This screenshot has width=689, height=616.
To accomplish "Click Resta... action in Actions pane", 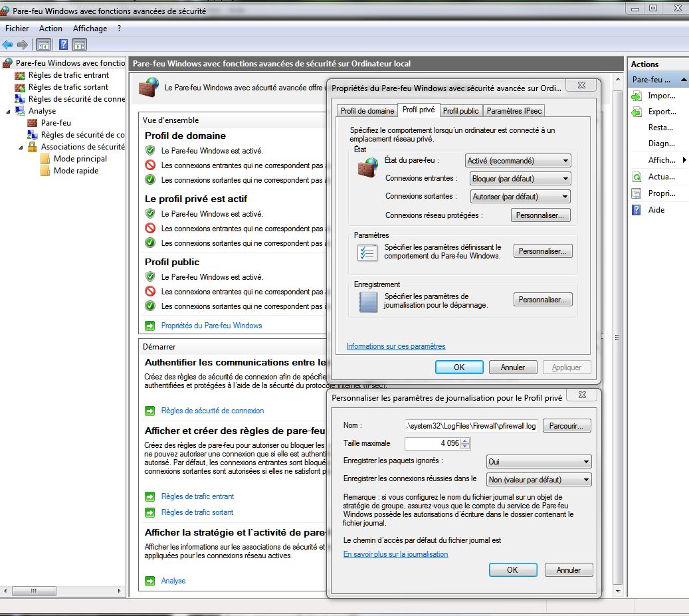I will (660, 128).
